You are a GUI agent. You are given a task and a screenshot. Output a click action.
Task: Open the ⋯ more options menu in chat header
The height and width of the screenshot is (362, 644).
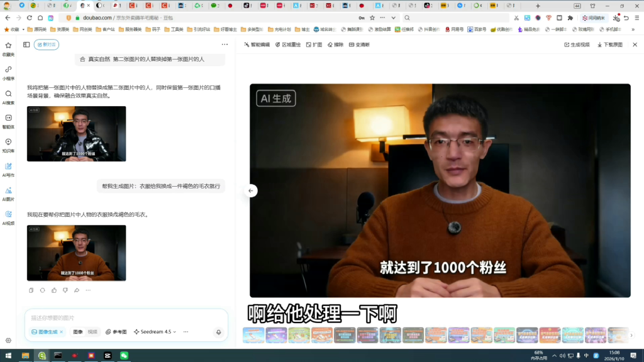pyautogui.click(x=224, y=44)
